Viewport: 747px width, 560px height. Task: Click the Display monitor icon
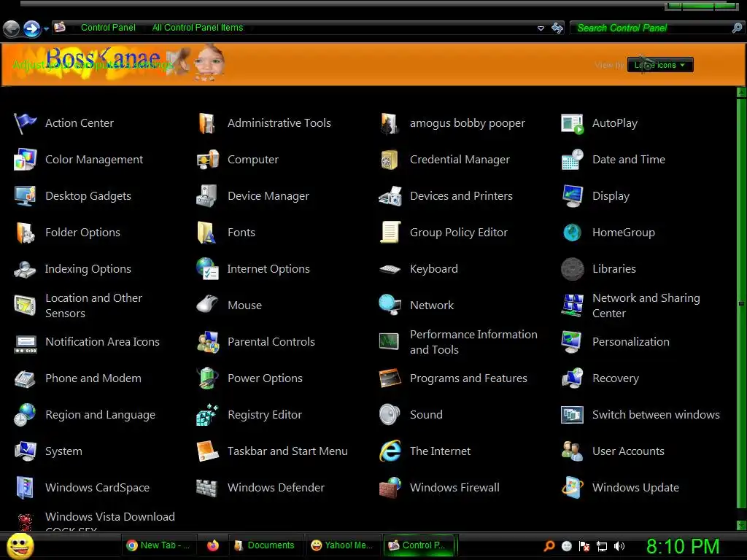[572, 196]
